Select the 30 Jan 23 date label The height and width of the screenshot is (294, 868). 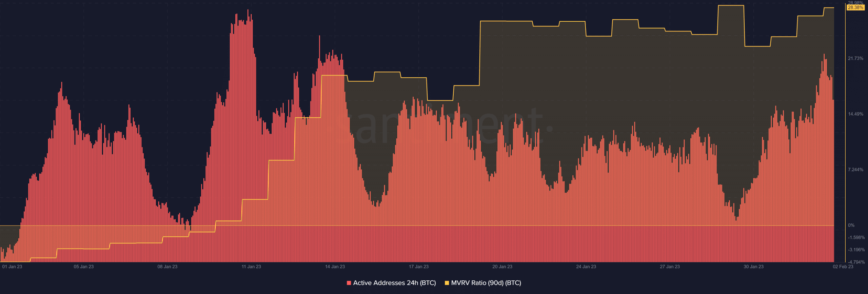(754, 267)
